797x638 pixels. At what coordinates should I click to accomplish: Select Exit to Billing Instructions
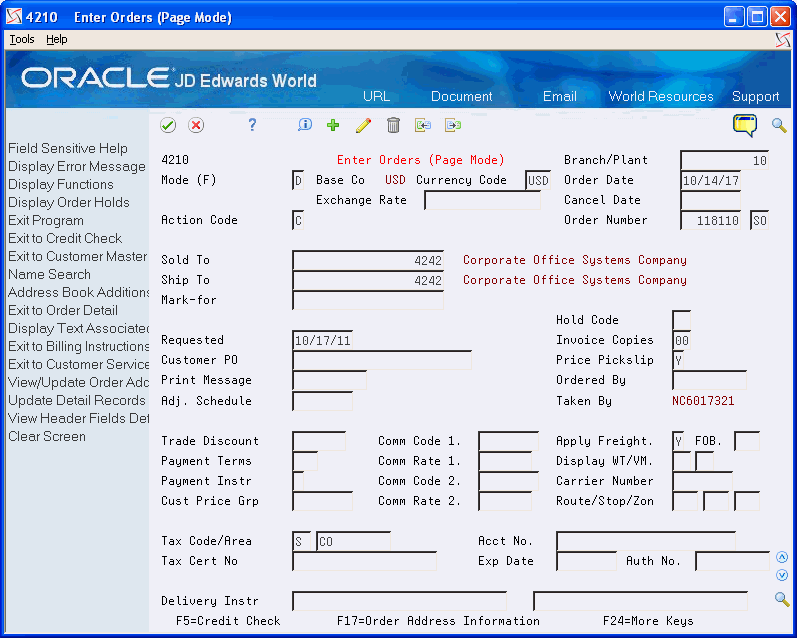(79, 346)
